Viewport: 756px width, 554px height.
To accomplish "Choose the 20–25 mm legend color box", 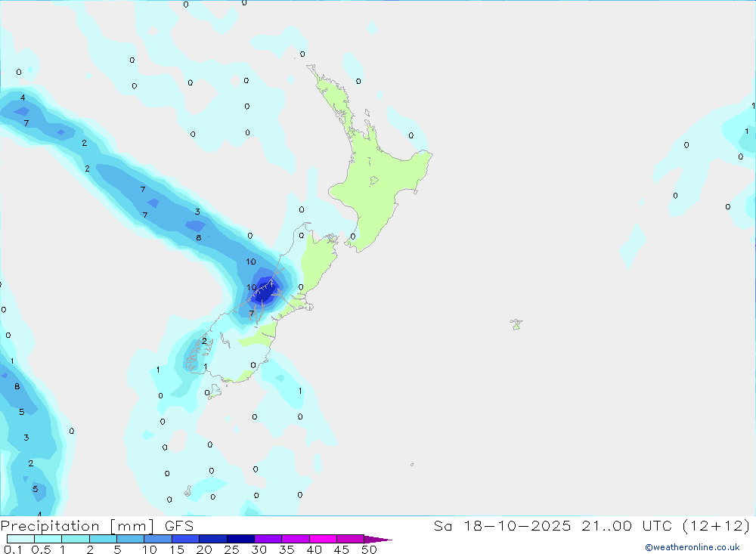I will [213, 539].
